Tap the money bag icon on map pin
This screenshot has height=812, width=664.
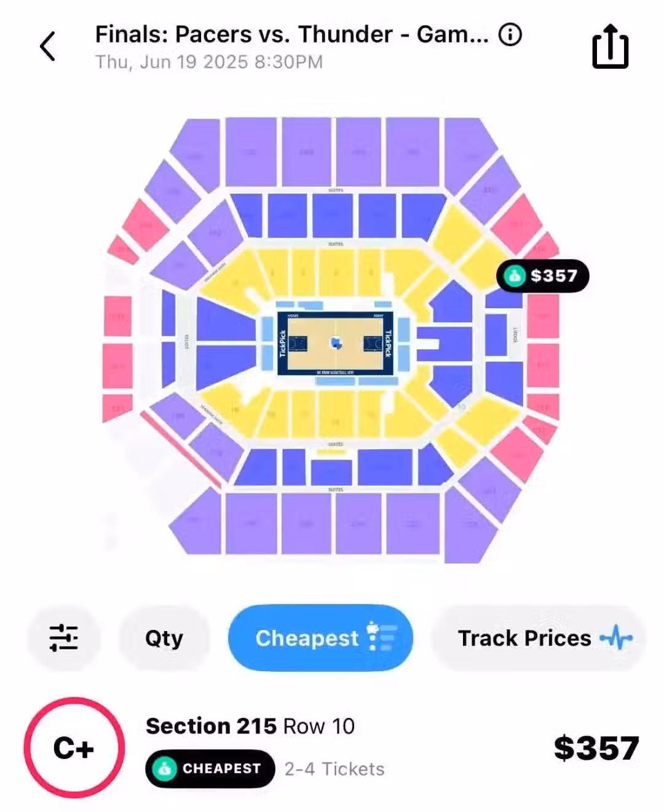click(x=513, y=276)
